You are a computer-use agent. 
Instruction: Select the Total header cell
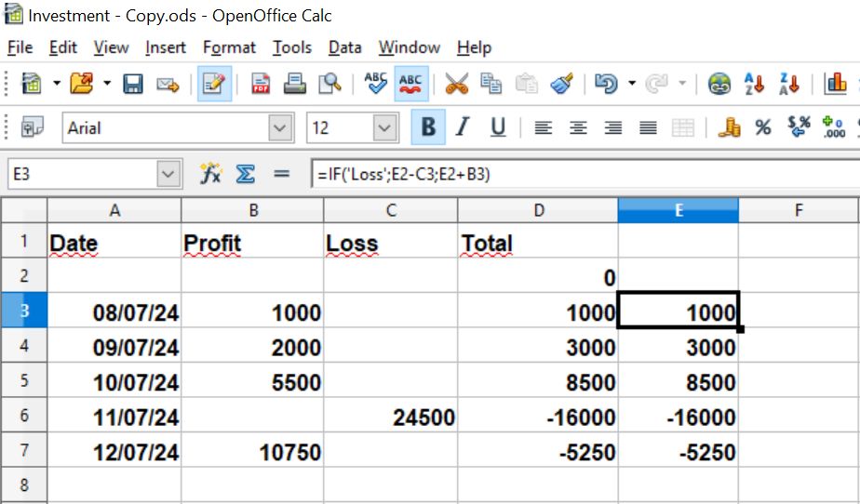pyautogui.click(x=538, y=241)
